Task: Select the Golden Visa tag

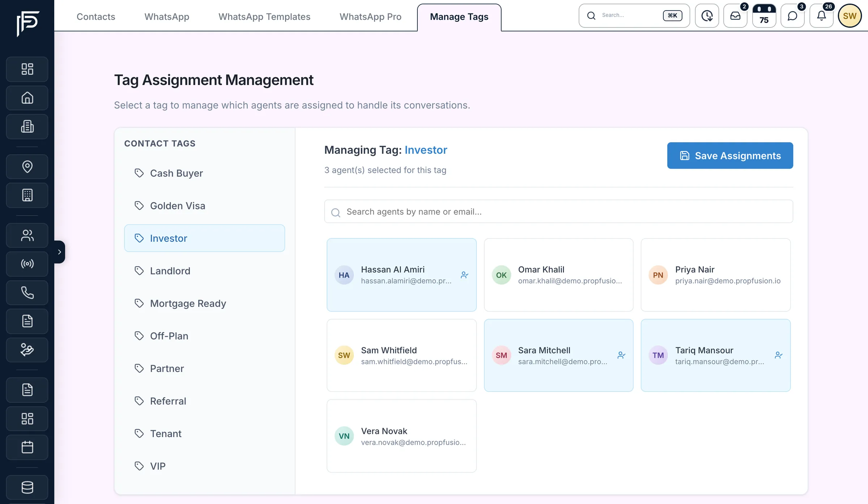Action: click(204, 206)
